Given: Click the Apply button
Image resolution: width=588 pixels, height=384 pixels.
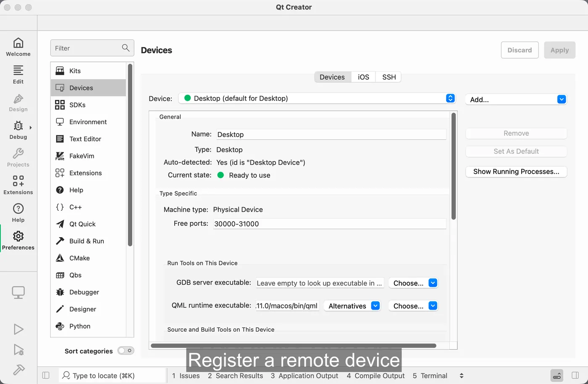Looking at the screenshot, I should click(559, 50).
